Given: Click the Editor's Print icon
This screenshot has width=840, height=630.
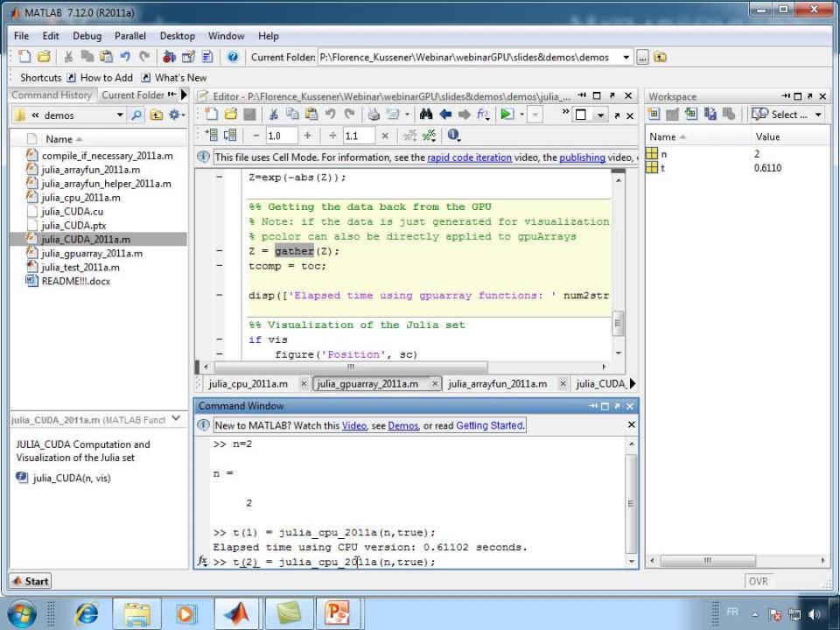Looking at the screenshot, I should coord(374,114).
